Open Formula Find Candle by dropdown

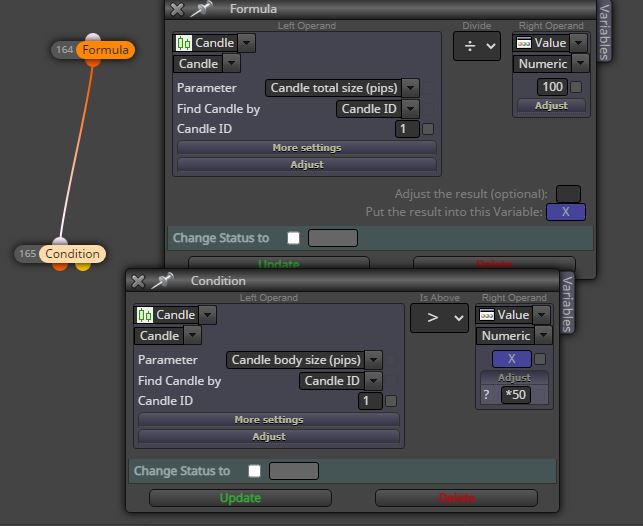click(410, 109)
